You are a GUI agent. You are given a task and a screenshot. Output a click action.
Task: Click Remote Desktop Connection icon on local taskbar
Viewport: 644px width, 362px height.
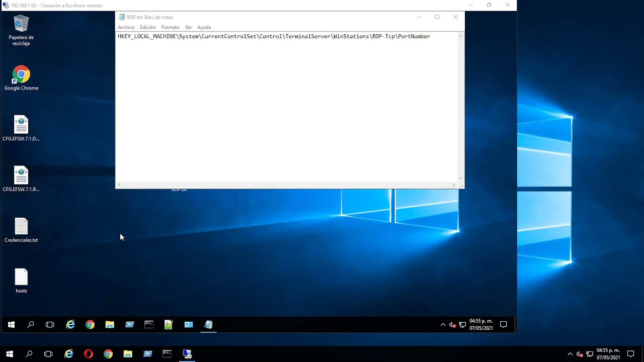click(x=187, y=354)
